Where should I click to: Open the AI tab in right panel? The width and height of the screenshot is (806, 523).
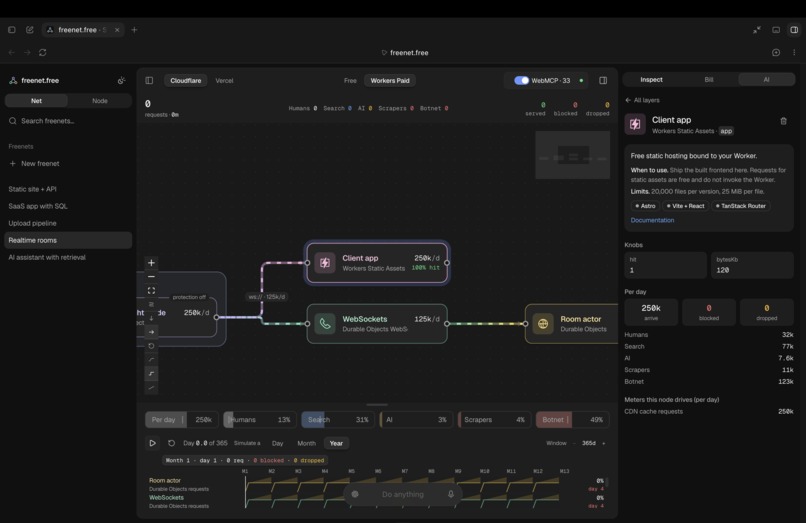pyautogui.click(x=766, y=80)
